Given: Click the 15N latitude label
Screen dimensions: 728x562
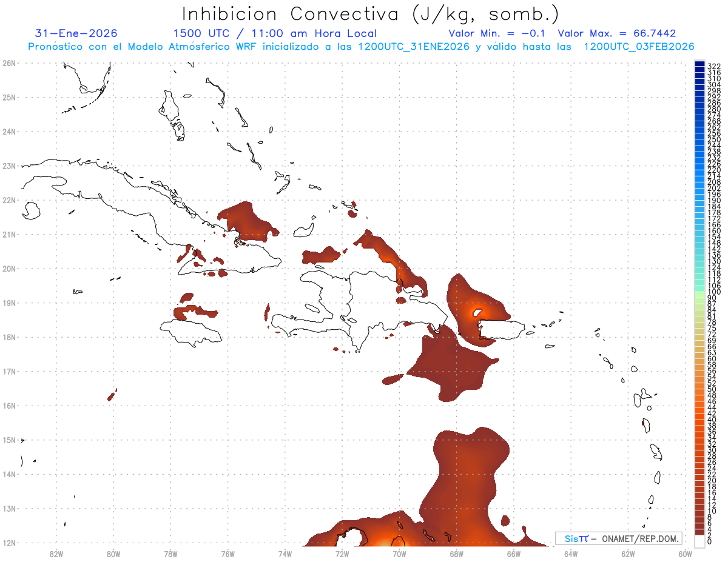Looking at the screenshot, I should pos(9,440).
